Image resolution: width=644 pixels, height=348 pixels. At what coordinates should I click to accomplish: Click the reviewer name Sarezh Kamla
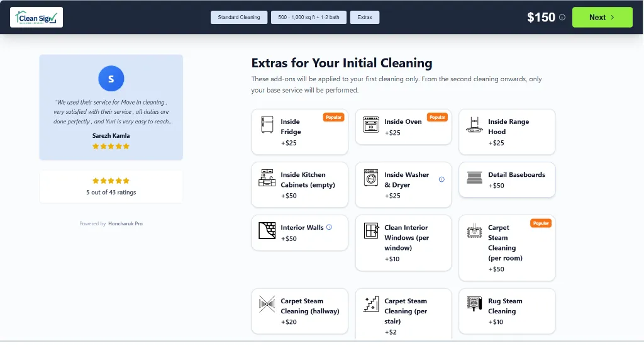111,135
